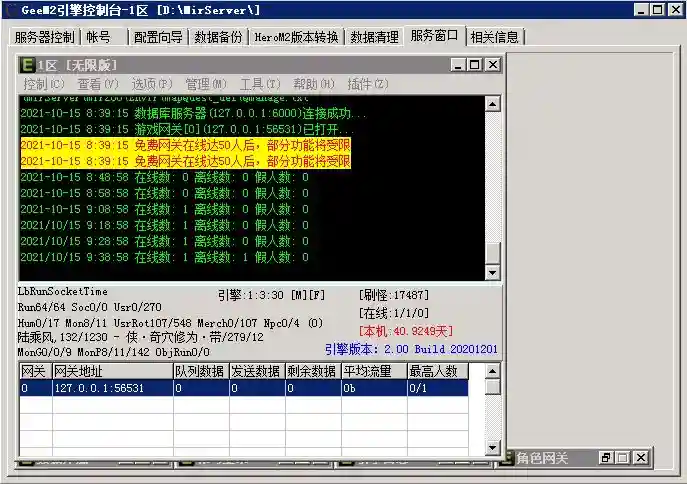Click the 游戏网关[0] 已打开 log line
The width and height of the screenshot is (687, 484).
click(187, 129)
